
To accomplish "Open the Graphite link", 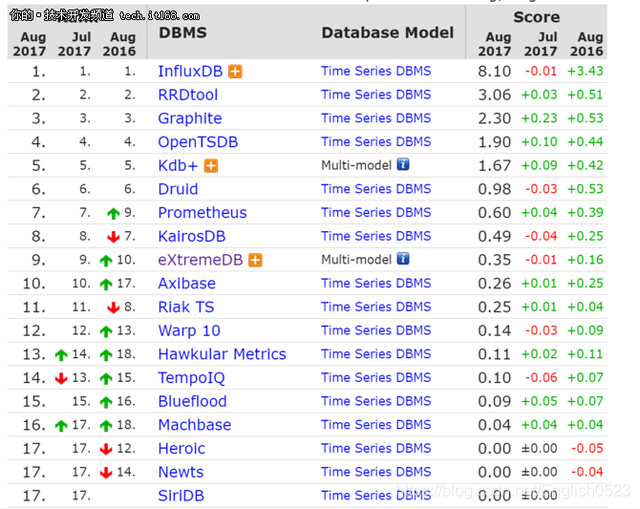I will tap(190, 118).
